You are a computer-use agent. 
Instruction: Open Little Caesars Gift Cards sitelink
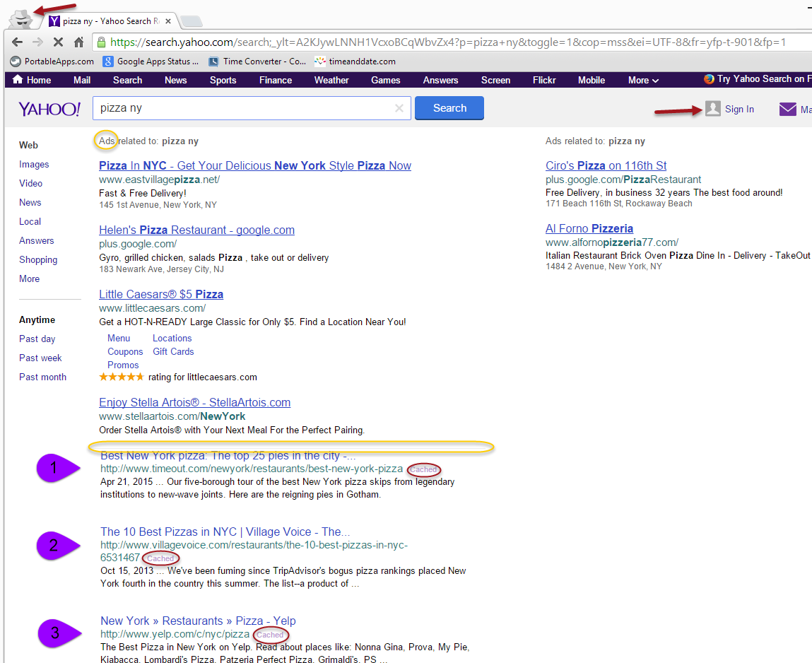tap(173, 351)
